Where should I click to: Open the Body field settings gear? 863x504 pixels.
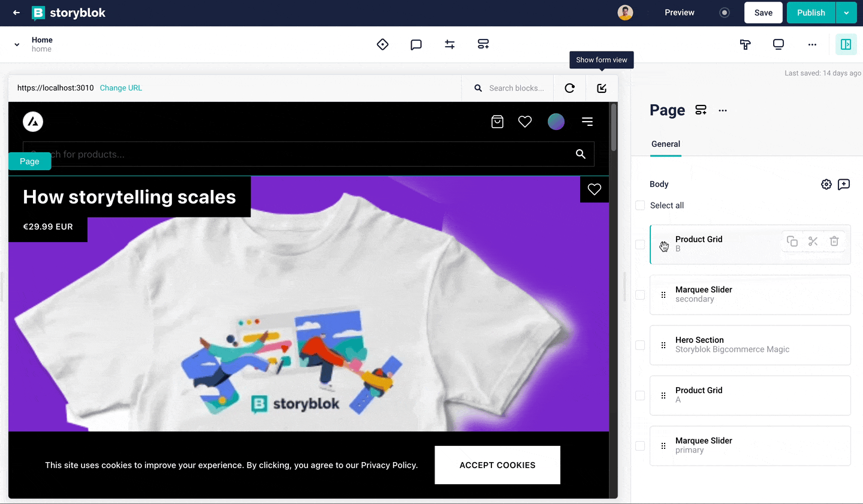826,184
